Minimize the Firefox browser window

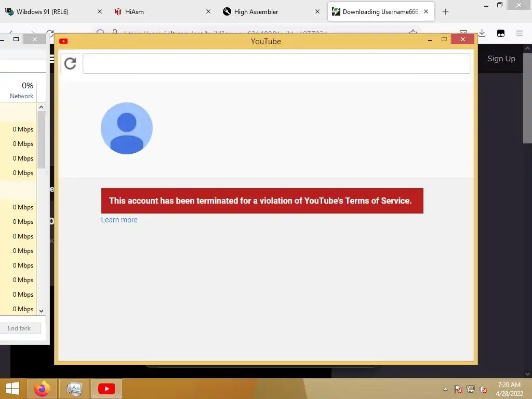486,5
